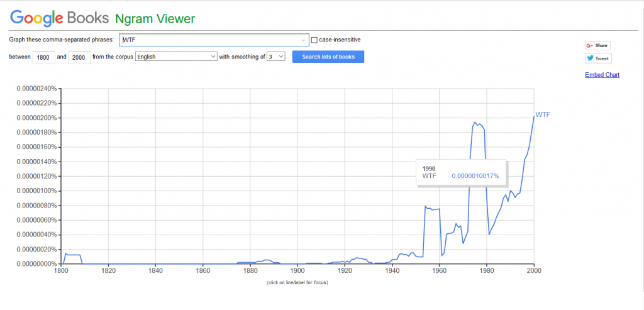Open the phrase field suggestion arrow
Image resolution: width=644 pixels, height=310 pixels.
303,40
